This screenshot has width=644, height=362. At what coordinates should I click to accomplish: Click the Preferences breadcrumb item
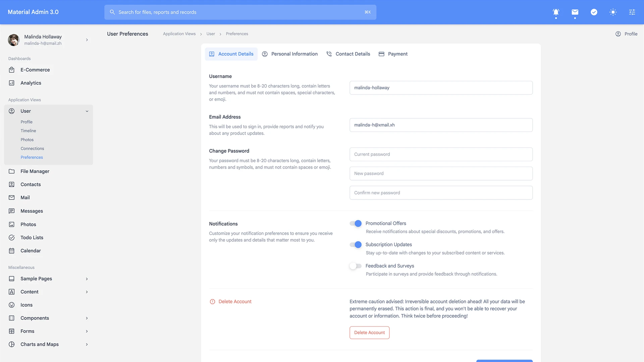(237, 34)
